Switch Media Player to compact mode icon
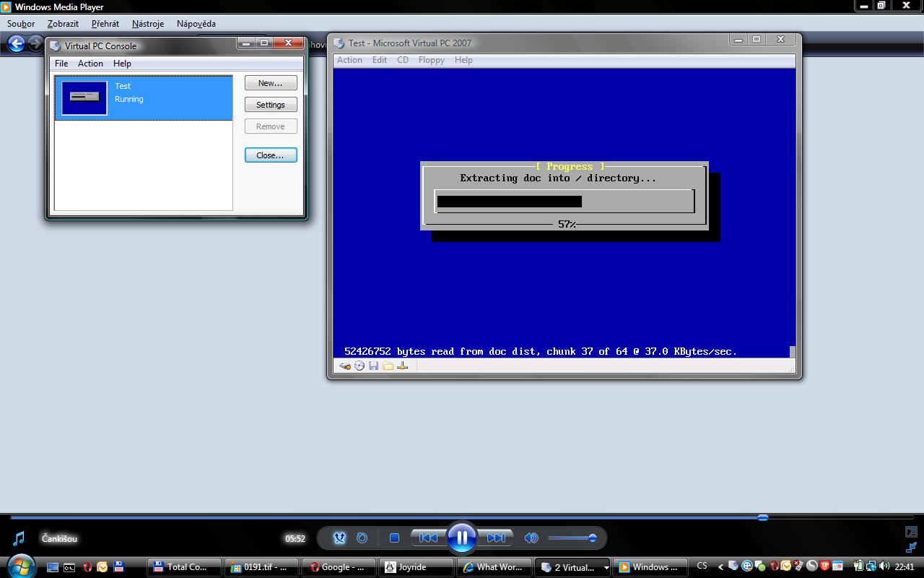Viewport: 924px width, 578px height. [911, 548]
